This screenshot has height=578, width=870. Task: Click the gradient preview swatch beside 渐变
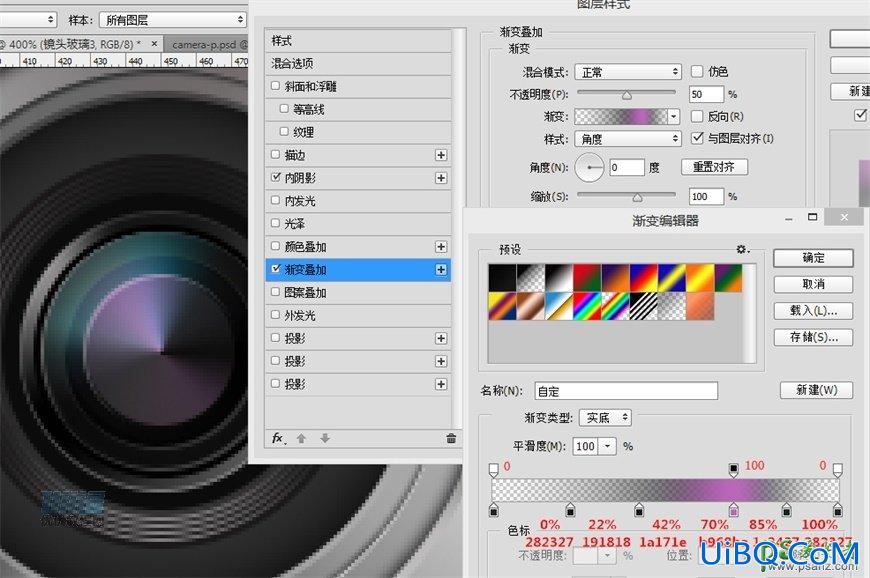pos(621,116)
